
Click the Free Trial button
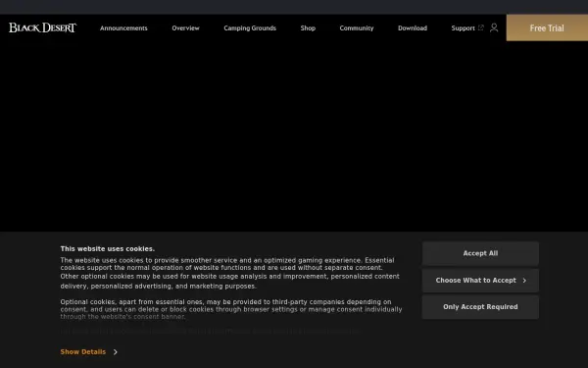coord(547,27)
